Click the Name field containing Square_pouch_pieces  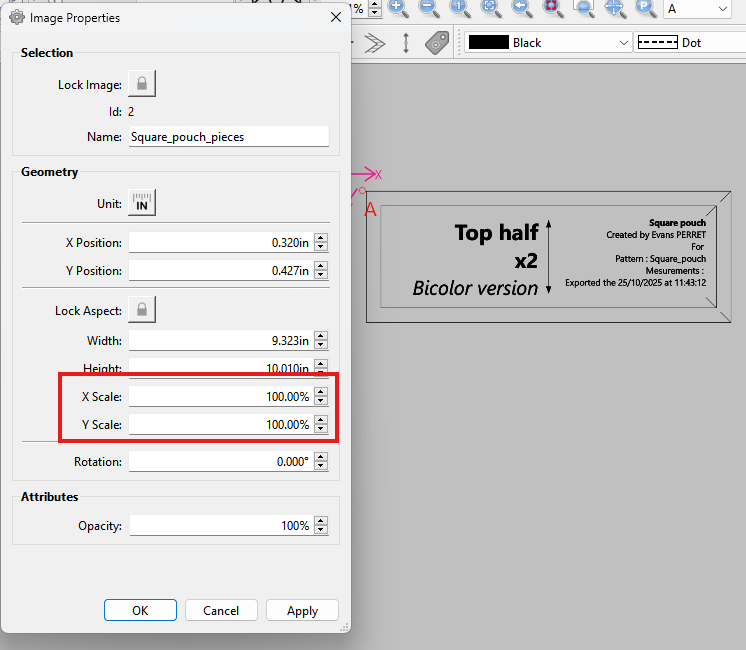[228, 137]
